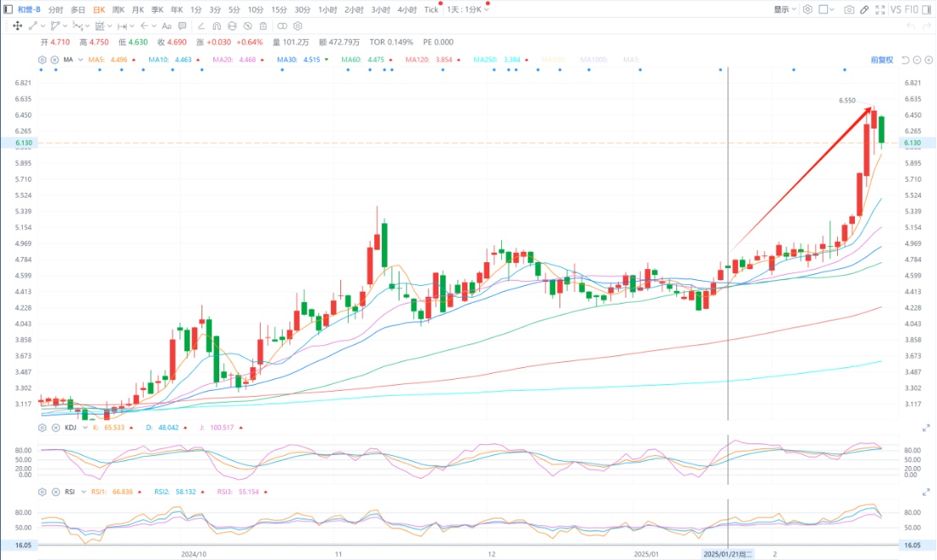
Task: Select the Aa text annotation tool
Action: pos(168,26)
